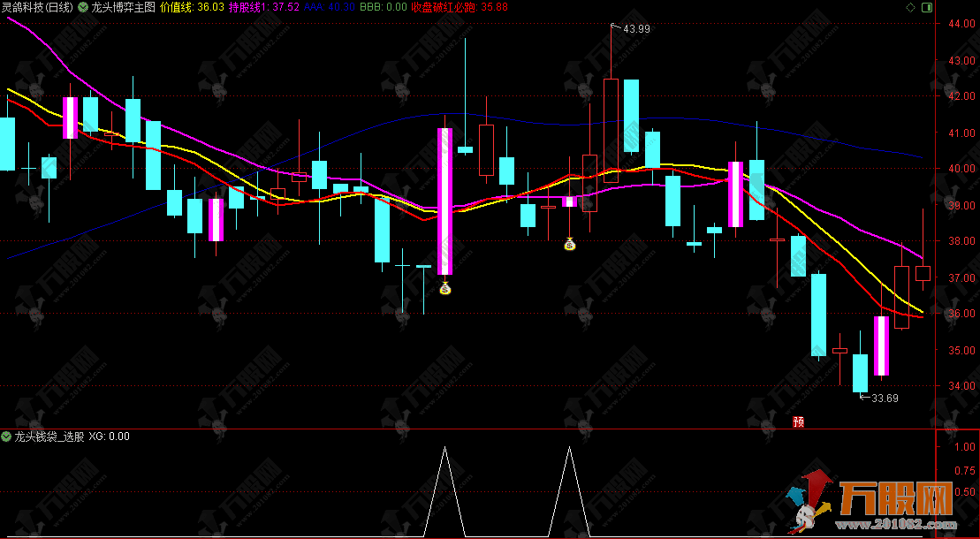Select the 灵鸽科技(日线) stock title

pyautogui.click(x=36, y=6)
